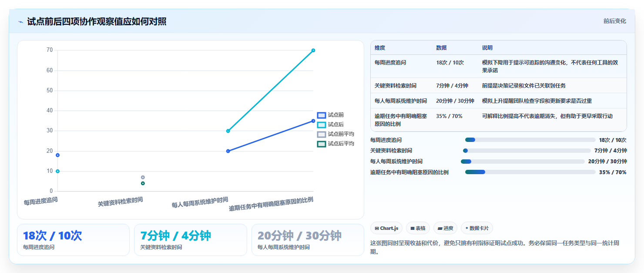This screenshot has width=644, height=273.
Task: Click the 关键资料检索时间 progress bar
Action: click(x=527, y=151)
